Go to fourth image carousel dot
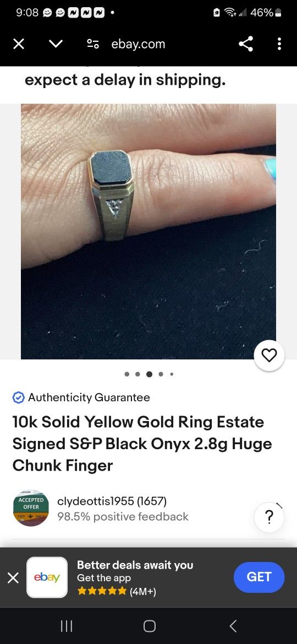 click(x=161, y=374)
